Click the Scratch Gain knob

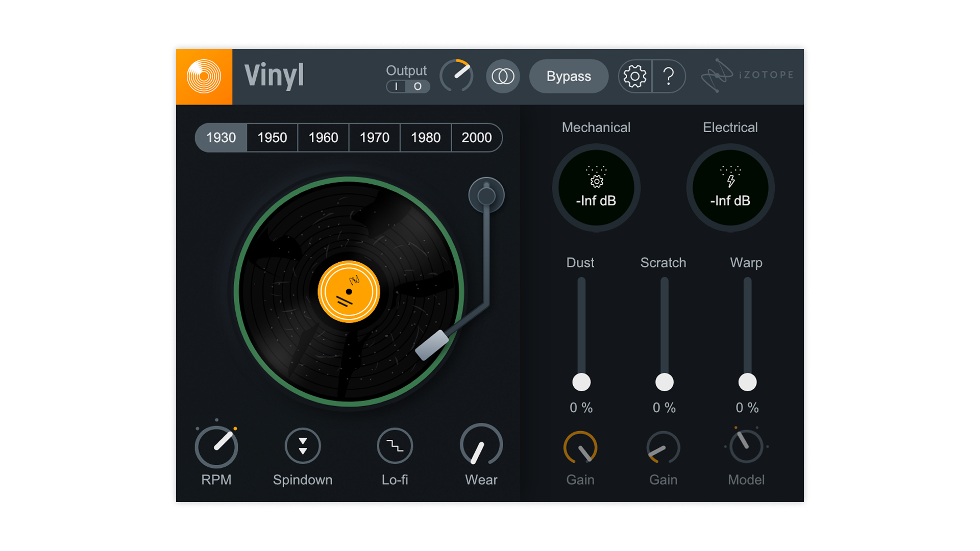[x=664, y=447]
